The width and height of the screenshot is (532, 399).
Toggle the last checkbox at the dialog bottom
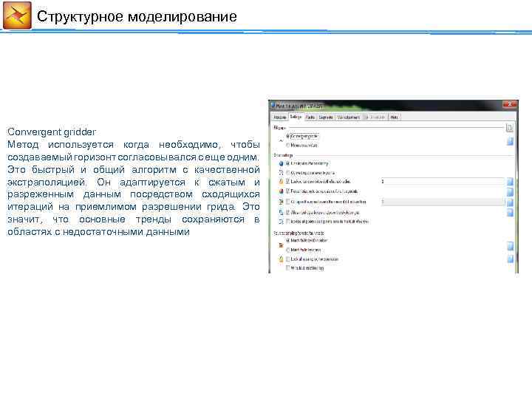pyautogui.click(x=287, y=268)
